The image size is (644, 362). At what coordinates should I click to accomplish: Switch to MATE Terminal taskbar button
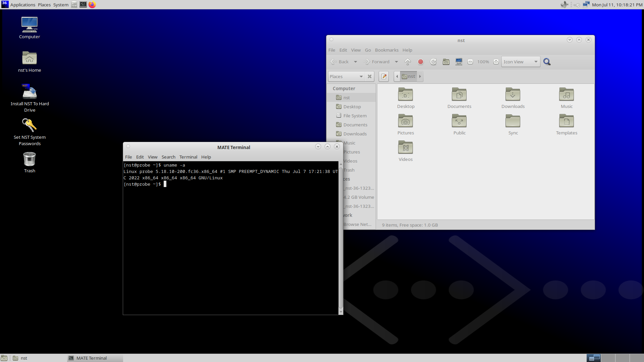[x=95, y=358]
